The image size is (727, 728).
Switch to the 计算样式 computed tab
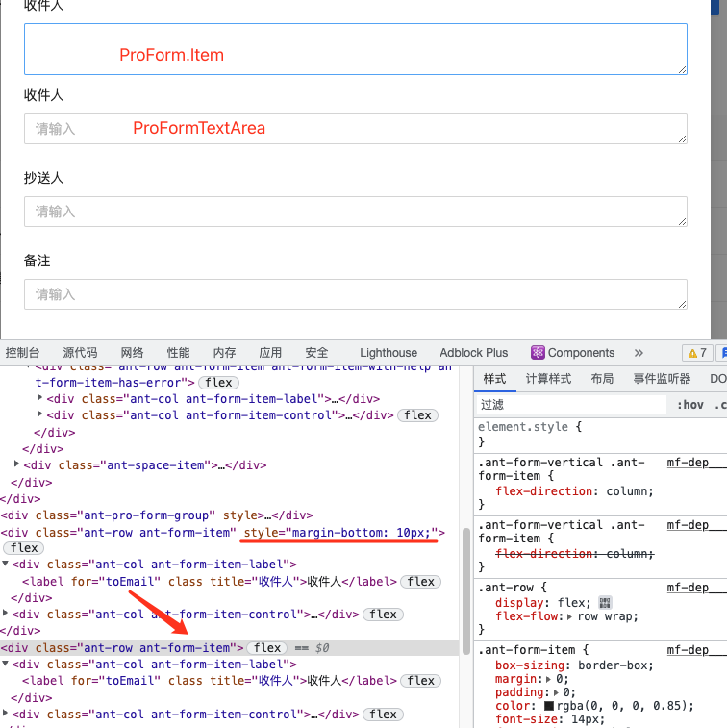coord(548,379)
